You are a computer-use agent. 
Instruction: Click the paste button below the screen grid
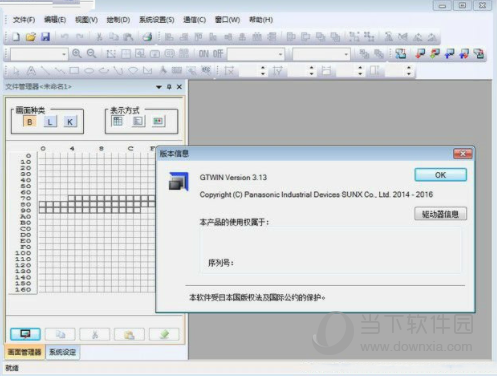(129, 334)
